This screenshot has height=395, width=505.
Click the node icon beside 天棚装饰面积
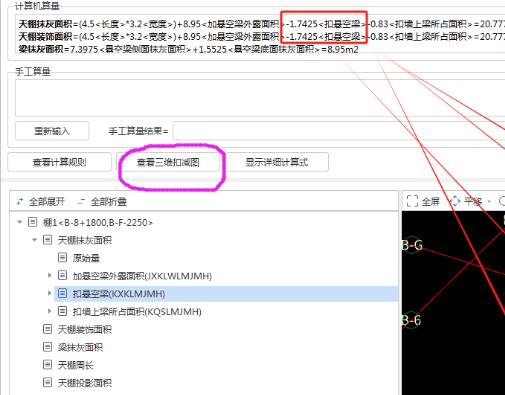click(47, 329)
